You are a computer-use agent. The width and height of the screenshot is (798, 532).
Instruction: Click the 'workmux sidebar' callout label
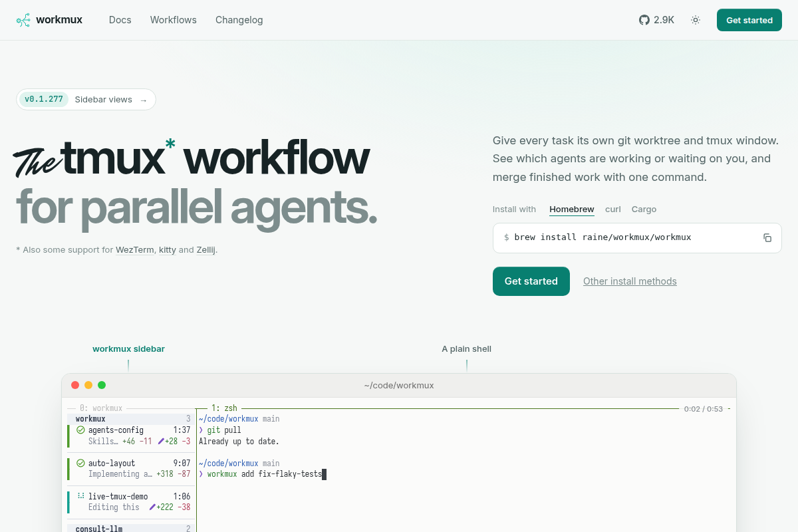click(x=128, y=348)
